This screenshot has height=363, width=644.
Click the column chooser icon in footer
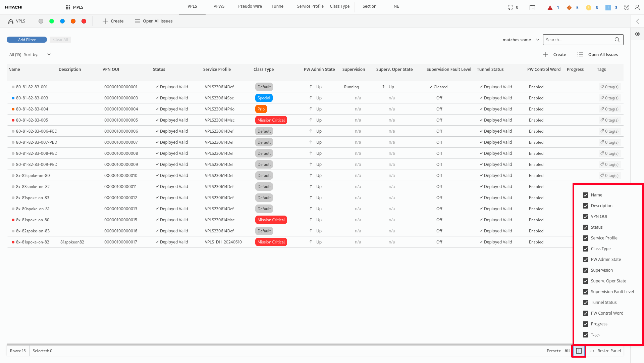pos(579,351)
